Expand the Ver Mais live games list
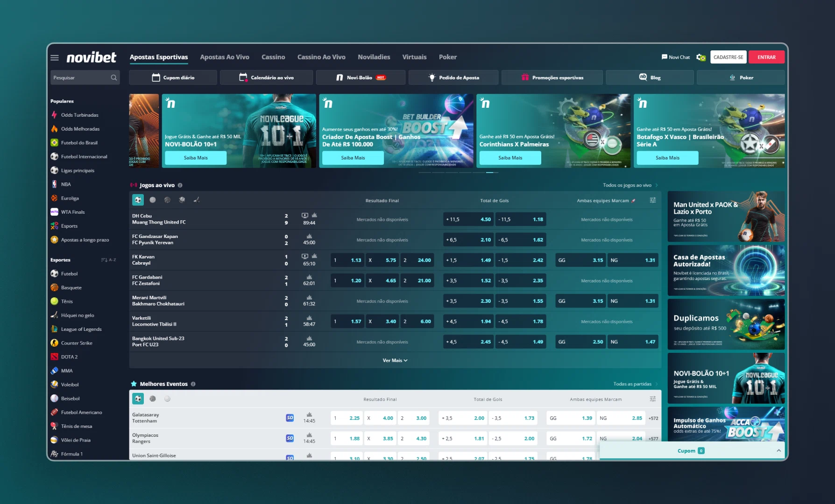The width and height of the screenshot is (835, 504). [395, 360]
